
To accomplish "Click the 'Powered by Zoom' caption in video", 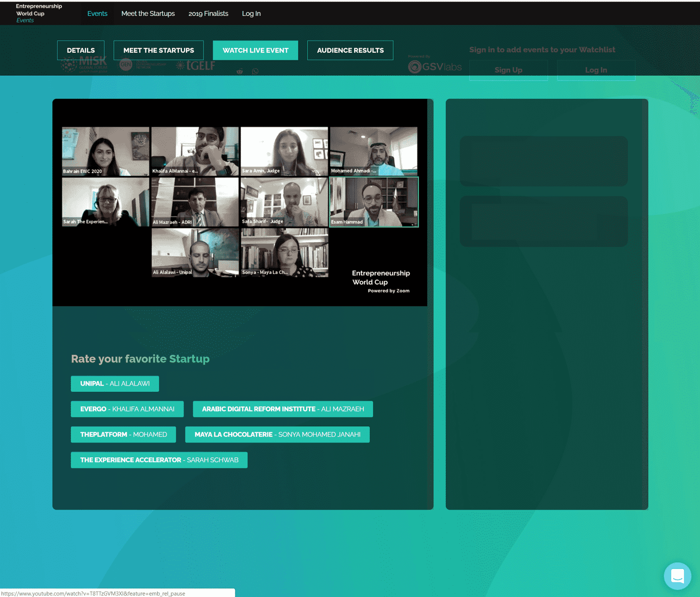I will tap(389, 291).
